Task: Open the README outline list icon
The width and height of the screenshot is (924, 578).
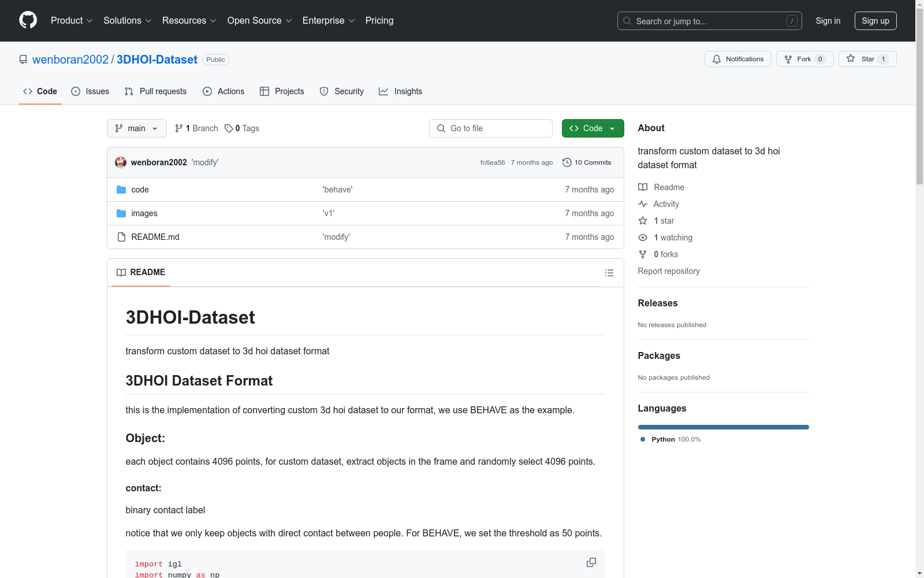Action: coord(609,273)
